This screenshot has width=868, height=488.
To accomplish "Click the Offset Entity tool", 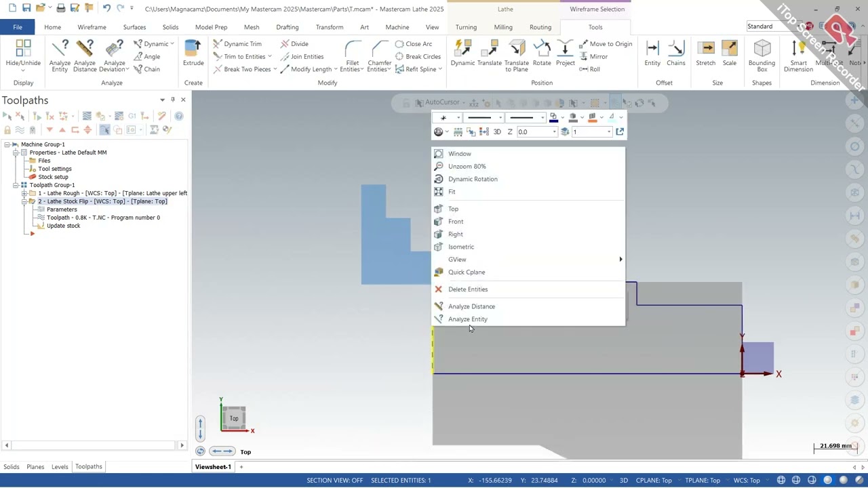I will pyautogui.click(x=652, y=53).
